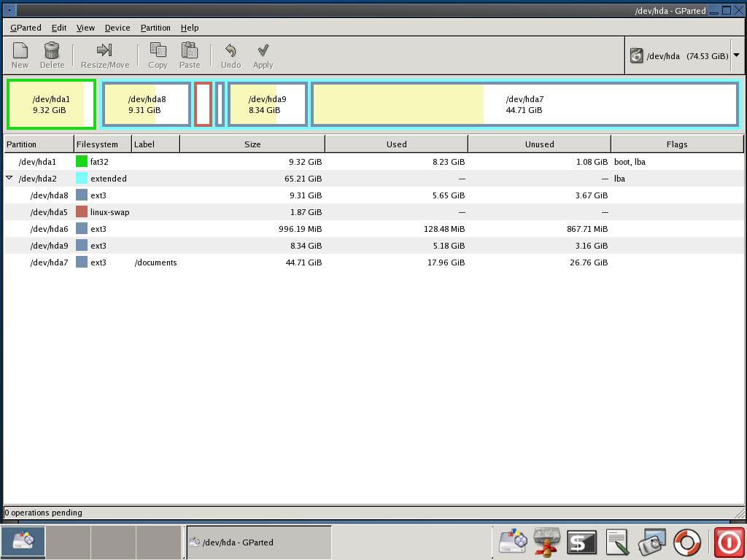Open the text editor notepad taskbar icon
This screenshot has height=560, width=747.
tap(617, 542)
